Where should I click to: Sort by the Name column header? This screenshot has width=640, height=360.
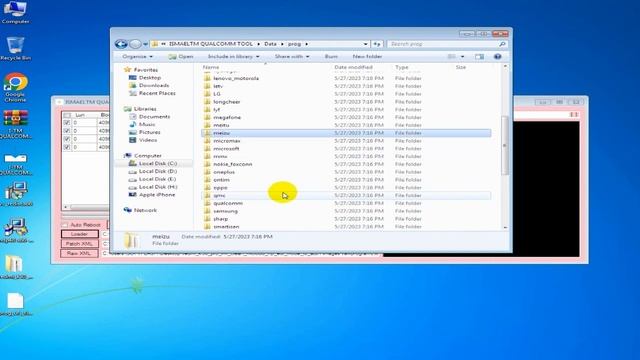click(x=211, y=67)
